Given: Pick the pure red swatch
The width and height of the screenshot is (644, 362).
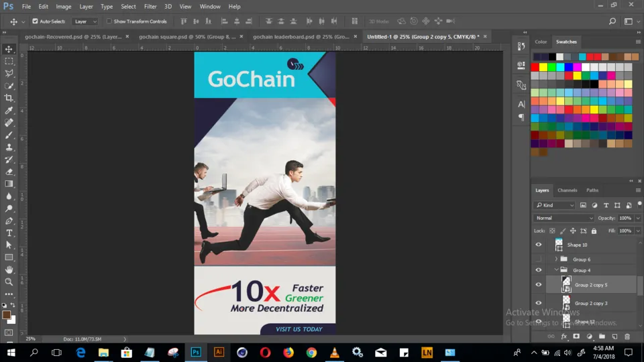Looking at the screenshot, I should point(535,67).
